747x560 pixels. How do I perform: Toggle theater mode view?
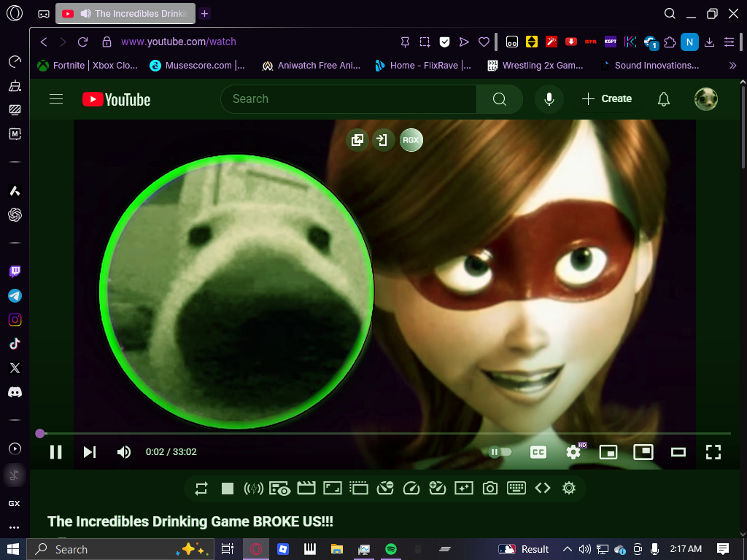coord(678,452)
